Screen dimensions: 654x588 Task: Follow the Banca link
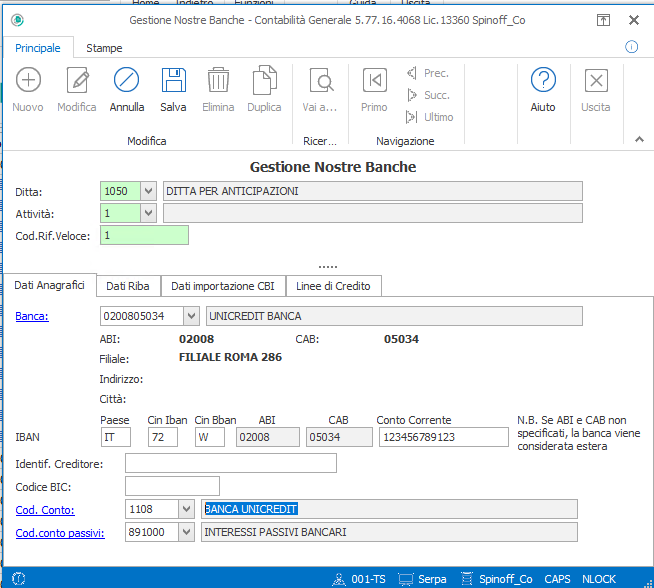click(x=32, y=316)
